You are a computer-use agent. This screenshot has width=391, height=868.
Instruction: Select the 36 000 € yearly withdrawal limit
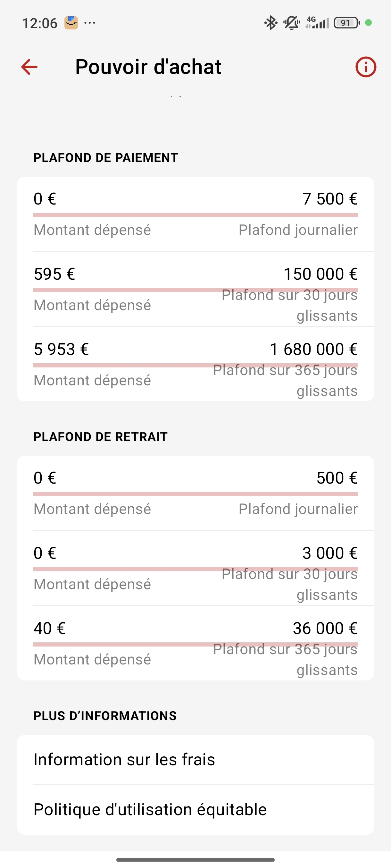325,628
